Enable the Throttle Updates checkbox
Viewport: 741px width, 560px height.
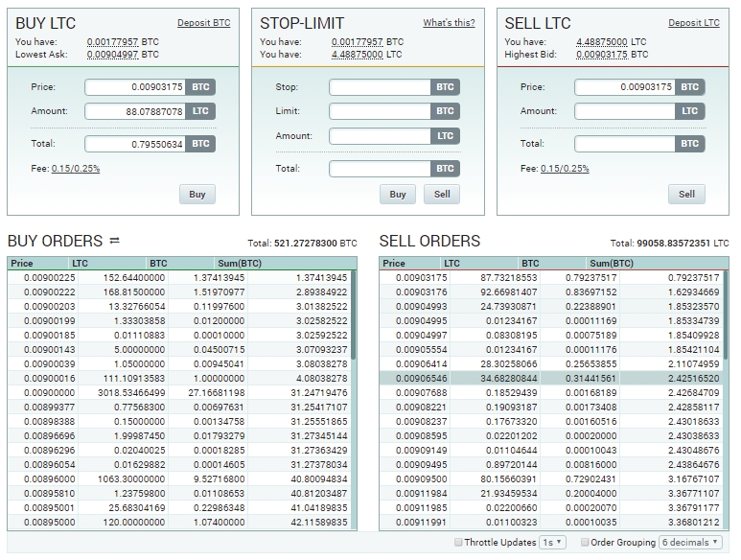[458, 543]
